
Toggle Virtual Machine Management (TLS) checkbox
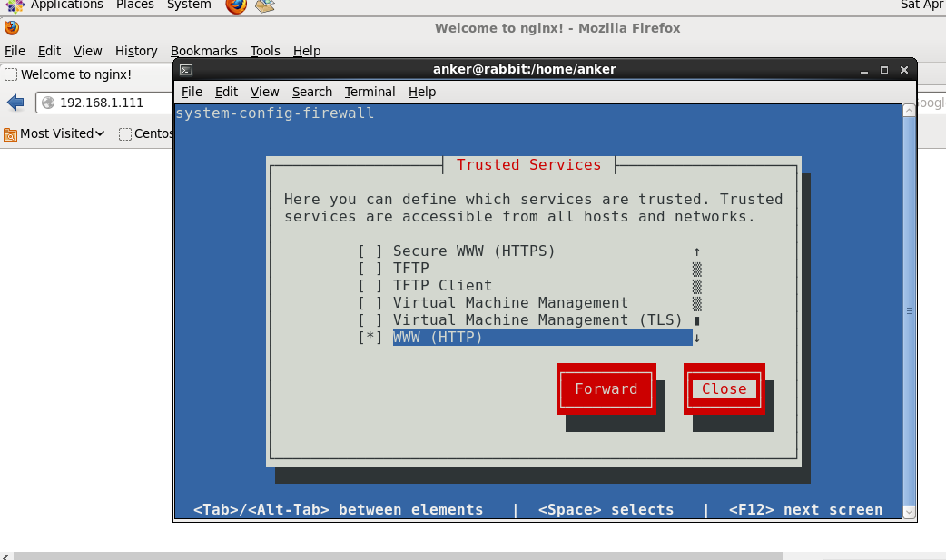pos(370,320)
